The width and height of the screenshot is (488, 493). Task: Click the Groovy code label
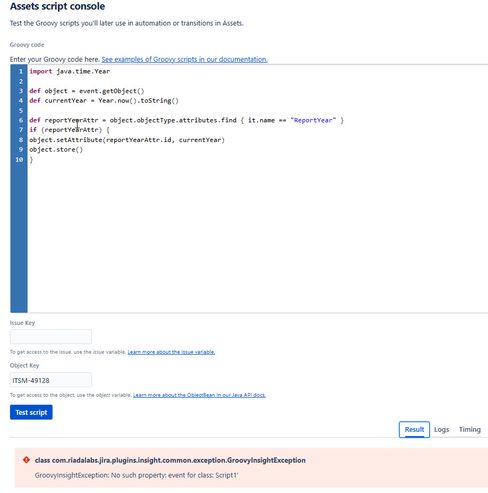(27, 45)
